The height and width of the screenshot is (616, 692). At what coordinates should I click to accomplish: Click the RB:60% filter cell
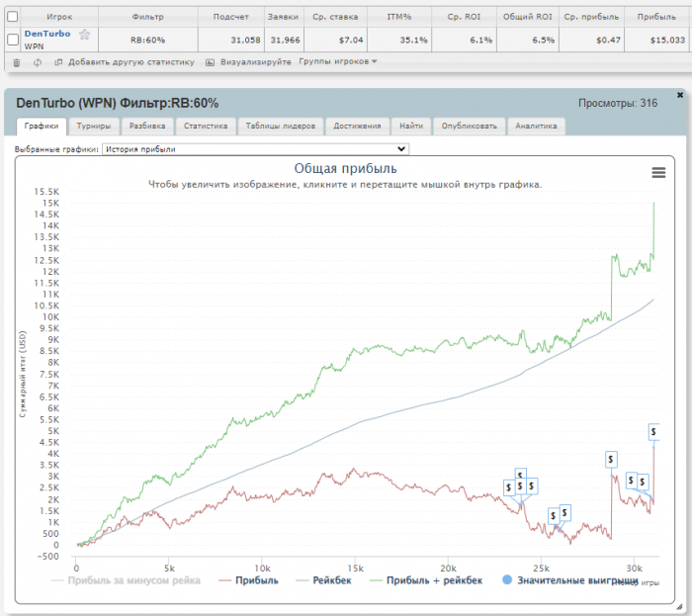pyautogui.click(x=148, y=41)
